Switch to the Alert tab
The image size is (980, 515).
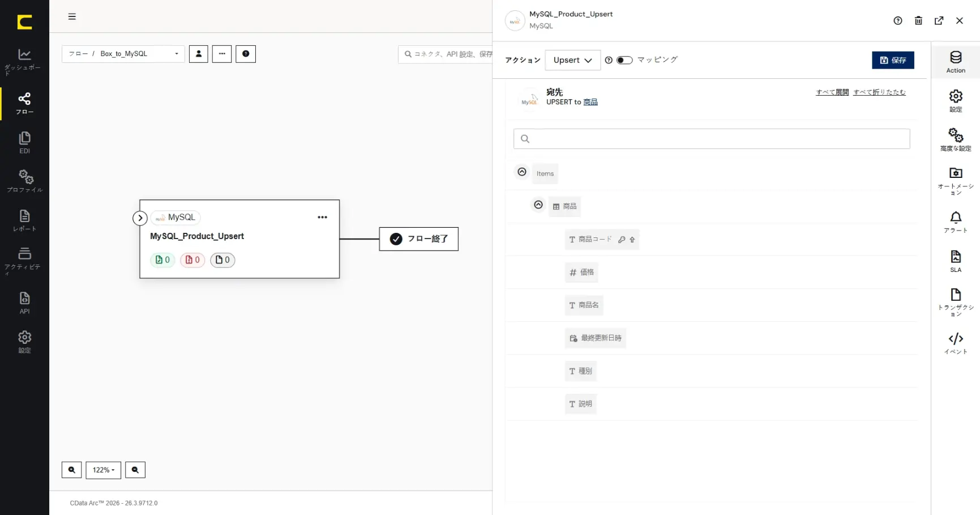tap(956, 222)
